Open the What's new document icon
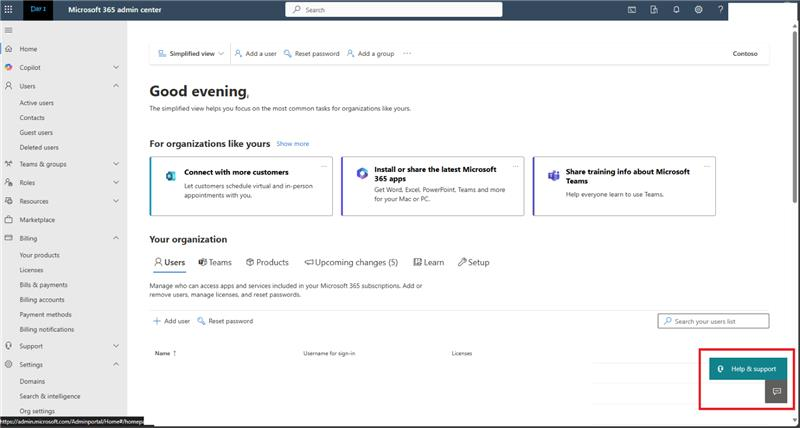800x428 pixels. (654, 10)
